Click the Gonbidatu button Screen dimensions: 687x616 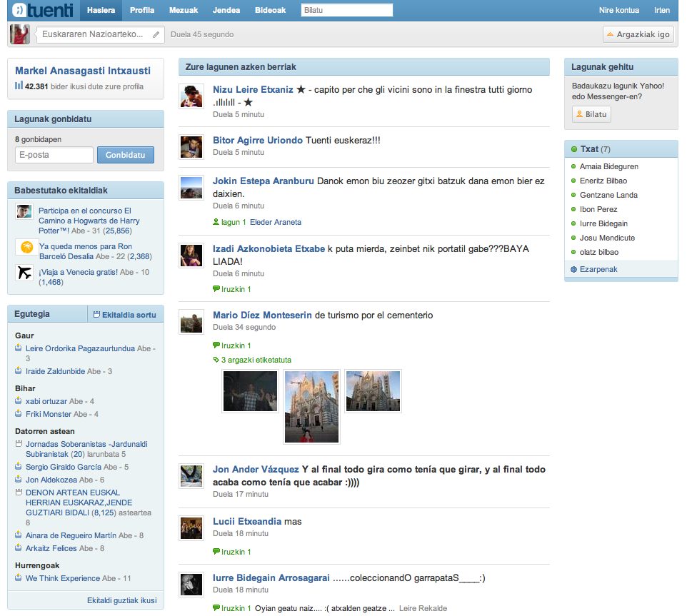125,155
